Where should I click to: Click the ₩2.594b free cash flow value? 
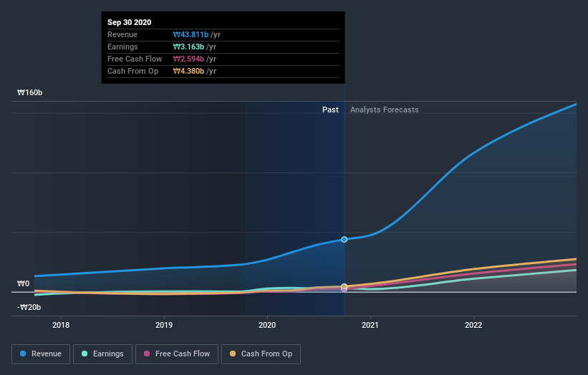tap(188, 59)
